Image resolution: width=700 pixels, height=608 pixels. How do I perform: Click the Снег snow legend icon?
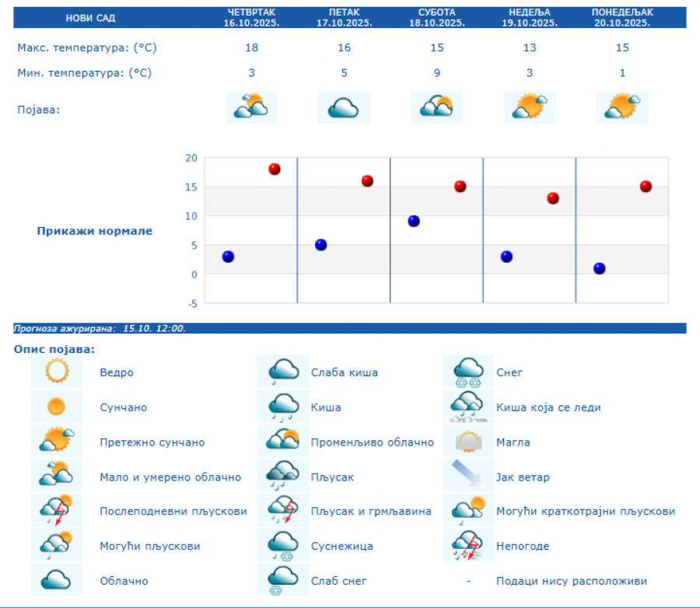[x=469, y=372]
